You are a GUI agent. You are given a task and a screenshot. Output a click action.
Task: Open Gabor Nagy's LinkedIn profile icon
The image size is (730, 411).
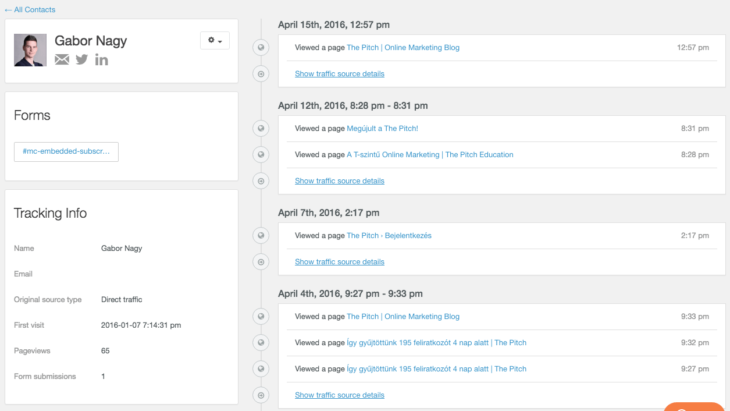(101, 60)
